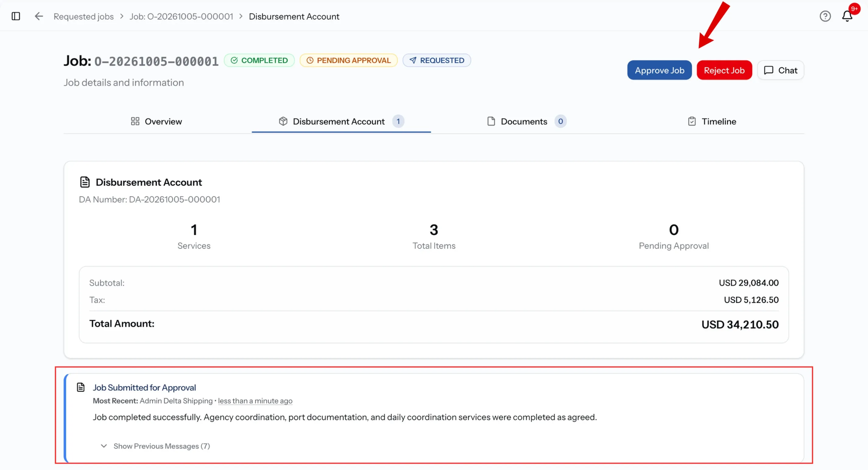Click the job number O-20261005-000001 heading
The height and width of the screenshot is (470, 868).
(156, 61)
